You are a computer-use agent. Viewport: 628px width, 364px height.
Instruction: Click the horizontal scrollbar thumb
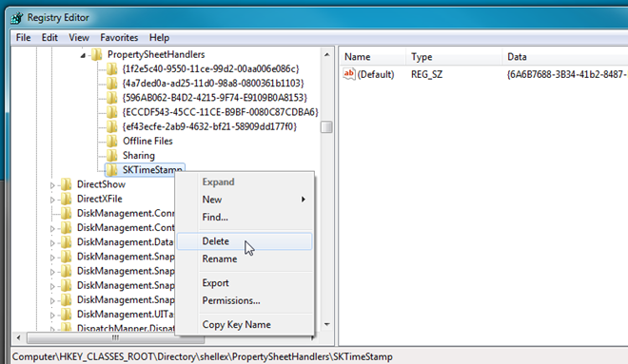coord(115,338)
